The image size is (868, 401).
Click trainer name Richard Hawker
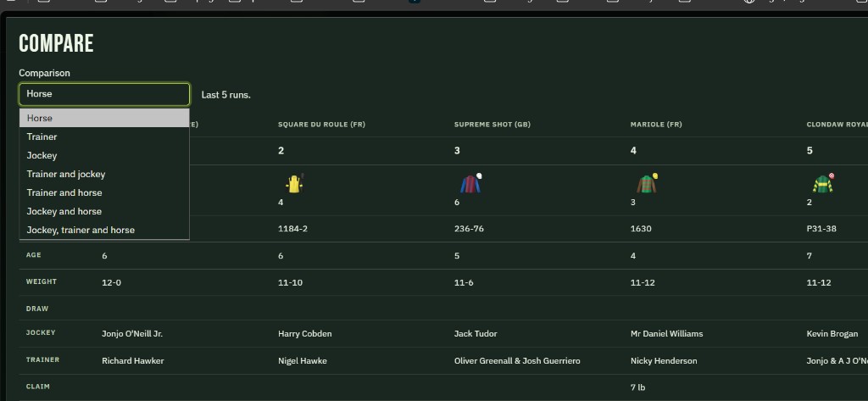(133, 361)
